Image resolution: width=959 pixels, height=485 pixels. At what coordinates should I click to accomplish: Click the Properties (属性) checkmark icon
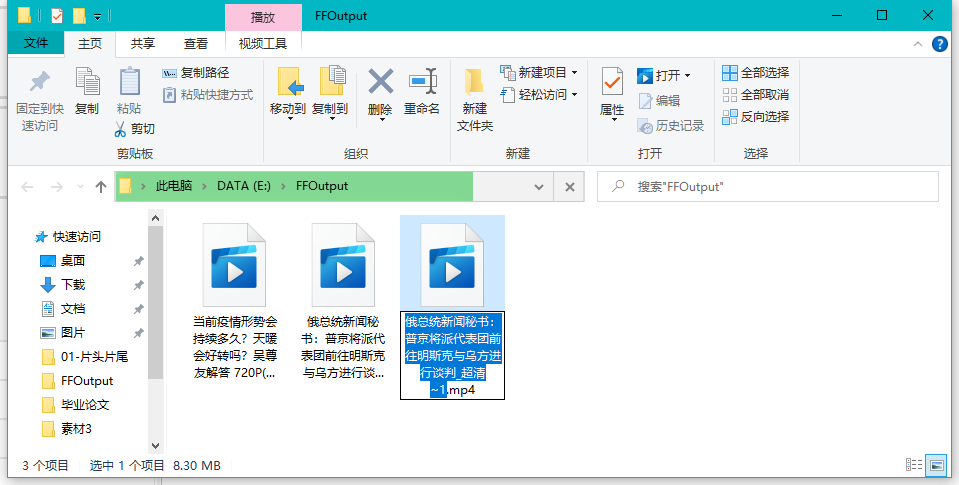pyautogui.click(x=612, y=81)
